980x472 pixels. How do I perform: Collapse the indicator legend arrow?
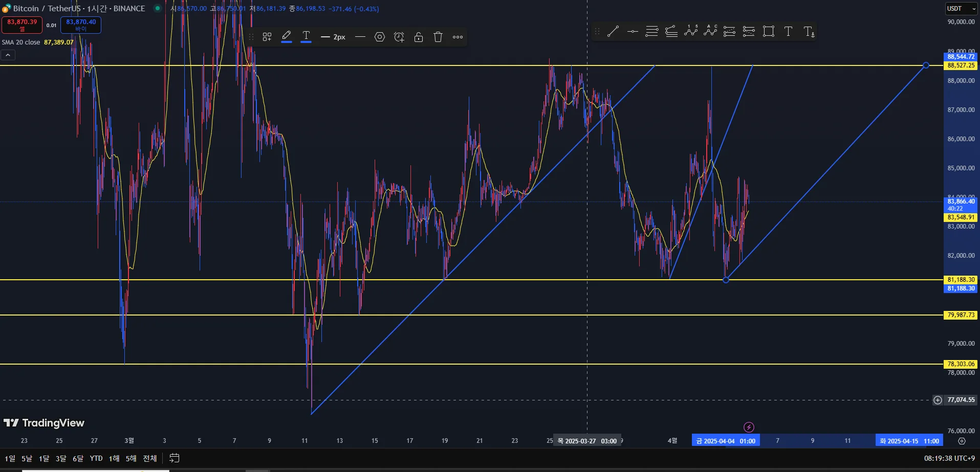(x=8, y=55)
